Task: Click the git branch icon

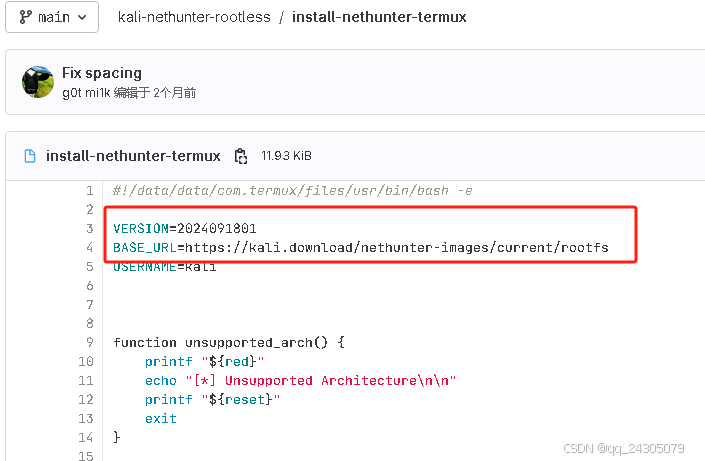Action: tap(25, 17)
